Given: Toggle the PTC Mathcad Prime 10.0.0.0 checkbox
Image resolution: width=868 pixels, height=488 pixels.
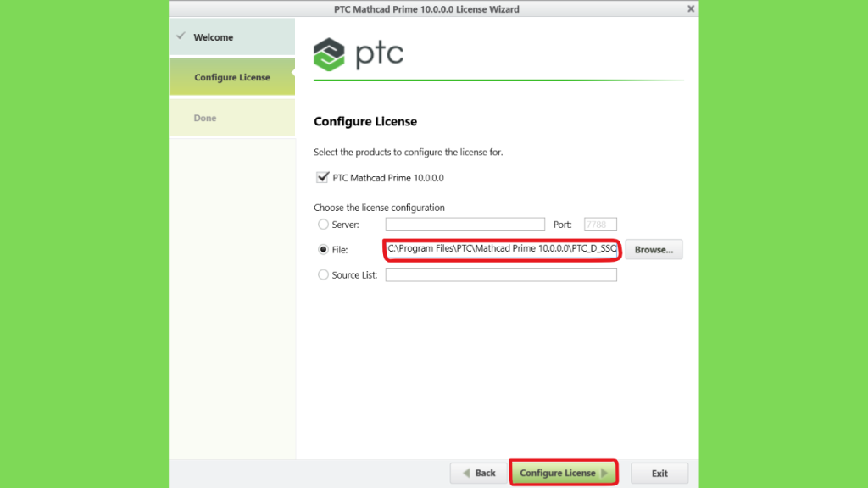Looking at the screenshot, I should [322, 177].
